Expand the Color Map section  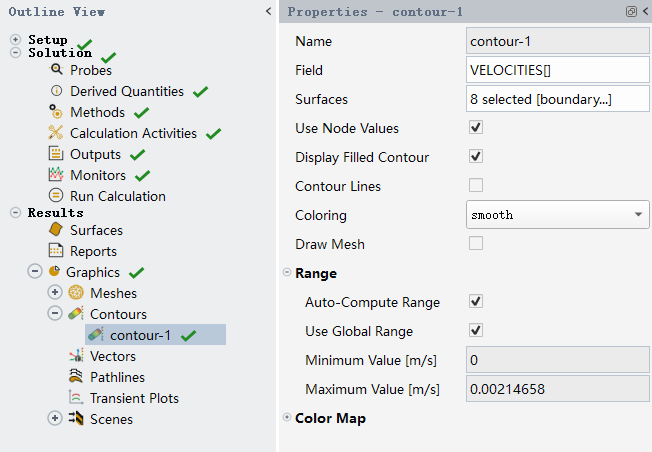(x=288, y=418)
